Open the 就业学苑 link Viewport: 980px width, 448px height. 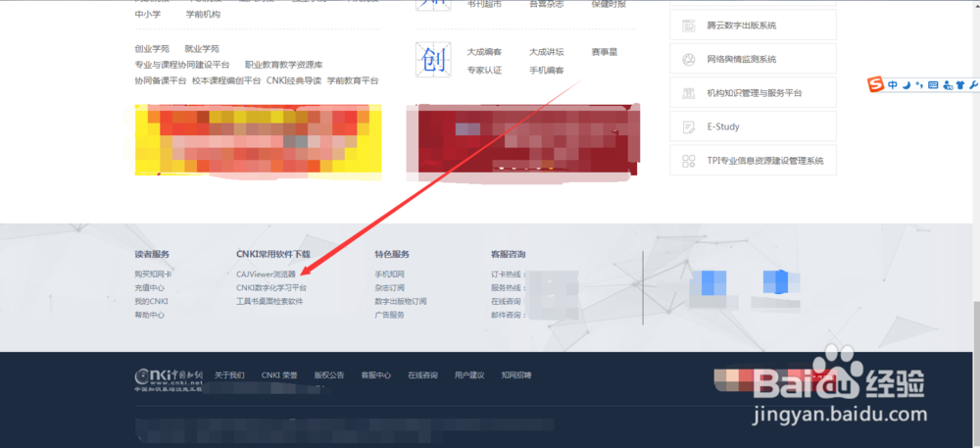pyautogui.click(x=202, y=49)
